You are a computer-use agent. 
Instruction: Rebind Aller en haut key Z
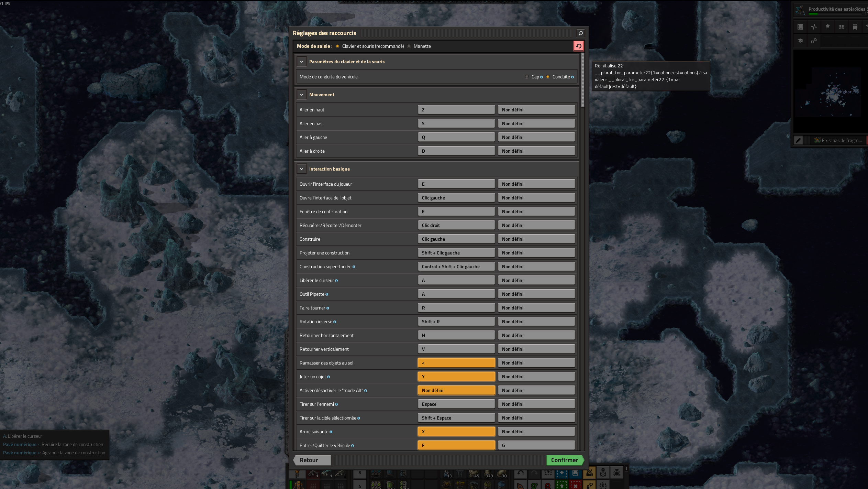point(456,110)
